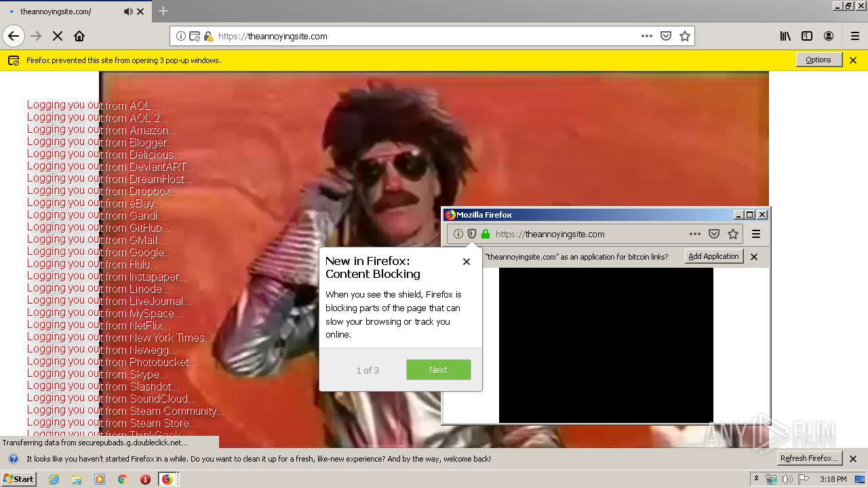Open the Library icon in main toolbar
Screen dimensions: 868x488
785,36
